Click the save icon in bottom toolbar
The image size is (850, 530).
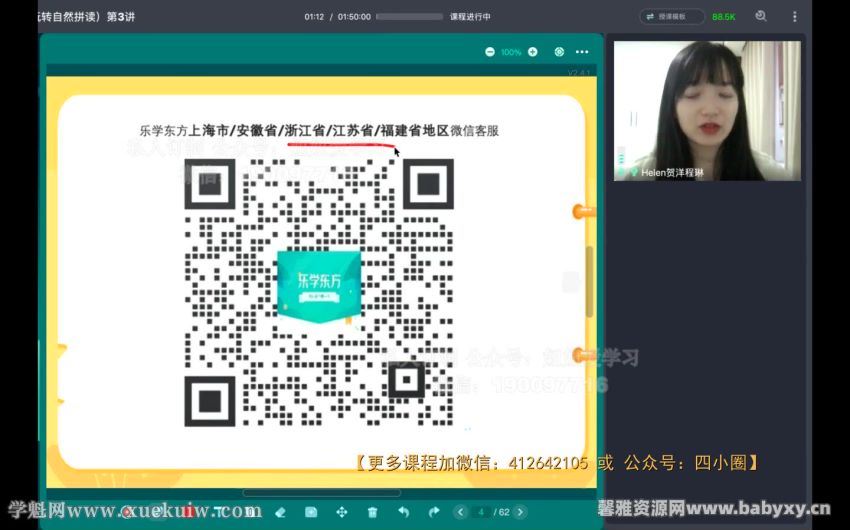coord(311,512)
